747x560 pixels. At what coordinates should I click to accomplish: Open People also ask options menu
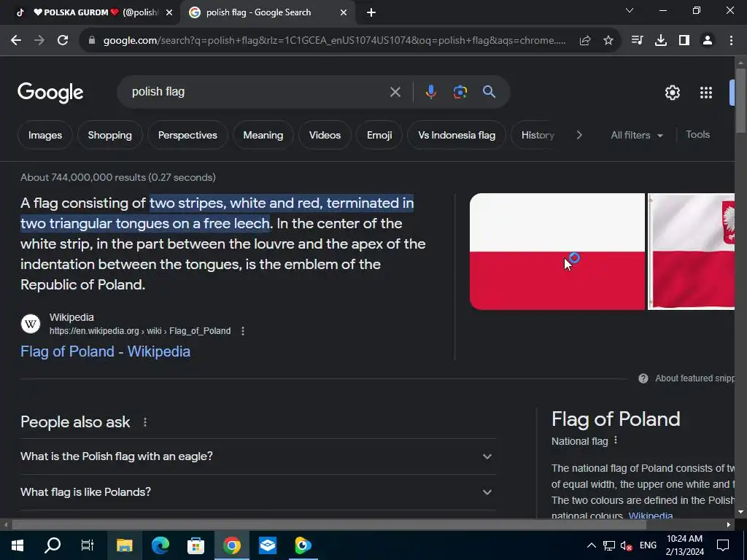click(145, 422)
